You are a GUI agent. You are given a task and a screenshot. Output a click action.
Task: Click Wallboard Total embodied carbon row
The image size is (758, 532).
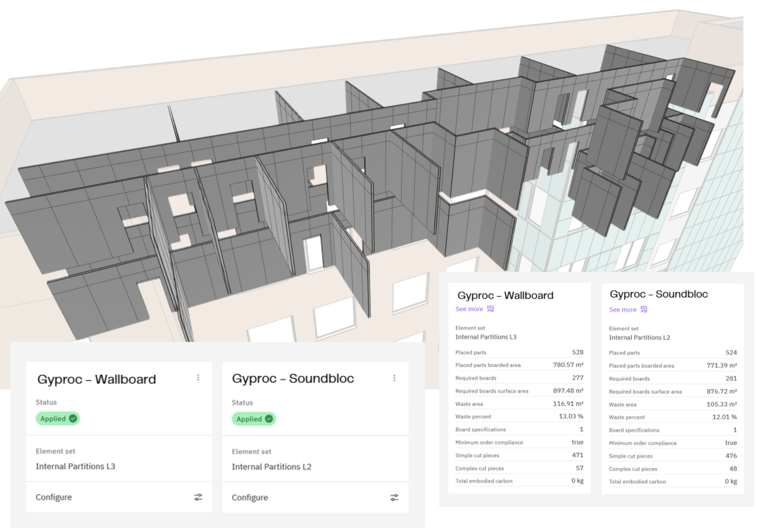[519, 481]
